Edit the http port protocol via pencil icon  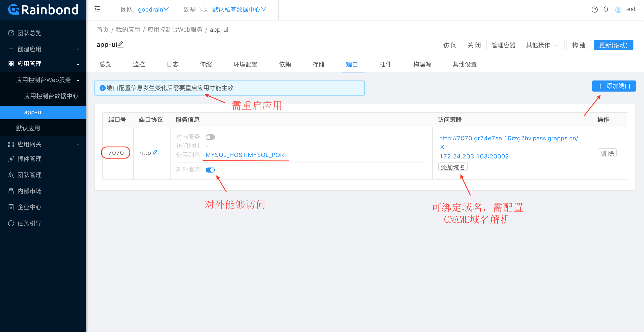pyautogui.click(x=155, y=152)
